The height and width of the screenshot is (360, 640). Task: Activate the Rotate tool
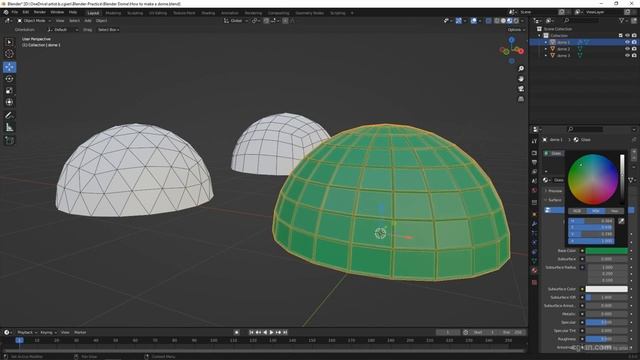pos(9,79)
